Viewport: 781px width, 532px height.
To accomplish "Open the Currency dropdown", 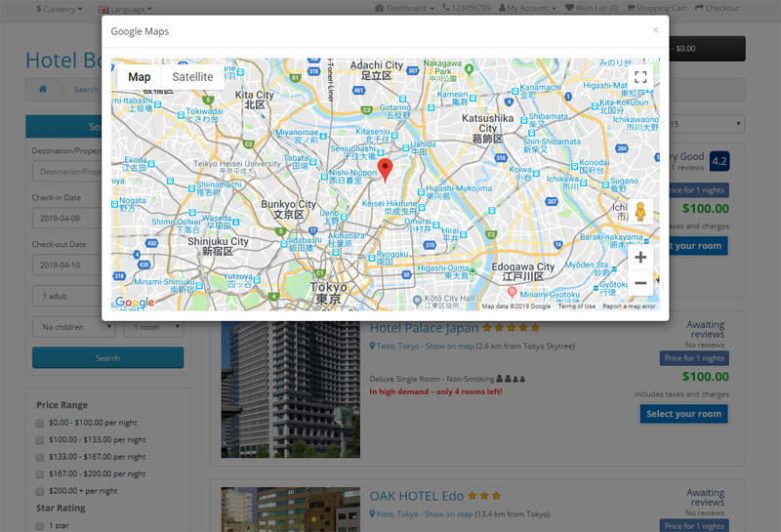I will 59,9.
